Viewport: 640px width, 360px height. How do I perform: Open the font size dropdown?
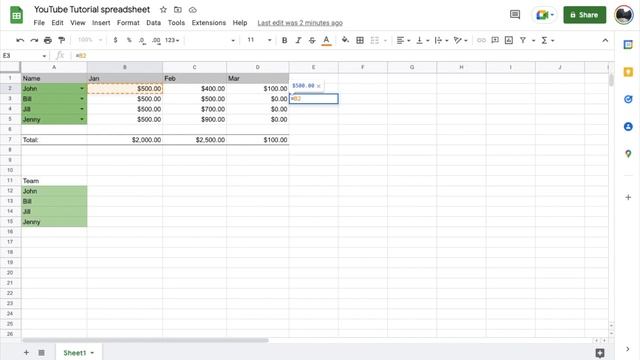click(x=259, y=40)
